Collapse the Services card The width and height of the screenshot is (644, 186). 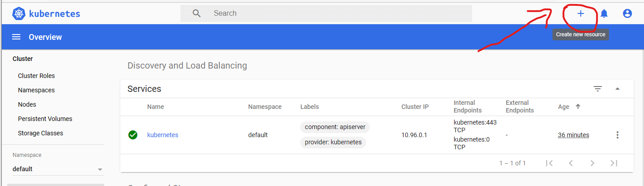[618, 89]
